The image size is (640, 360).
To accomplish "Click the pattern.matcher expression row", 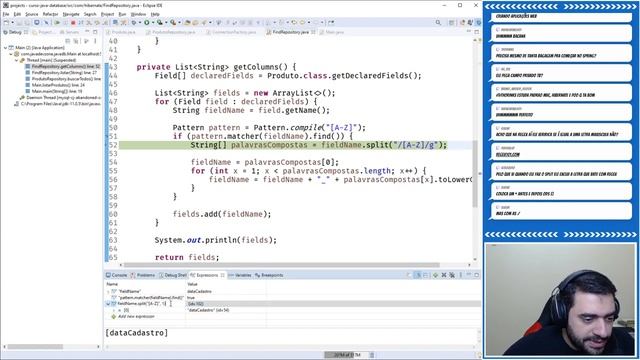I will [150, 298].
